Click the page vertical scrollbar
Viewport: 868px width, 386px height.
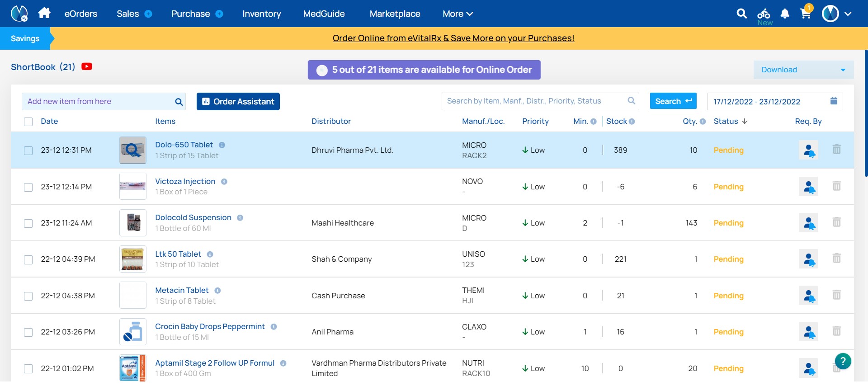tap(866, 113)
